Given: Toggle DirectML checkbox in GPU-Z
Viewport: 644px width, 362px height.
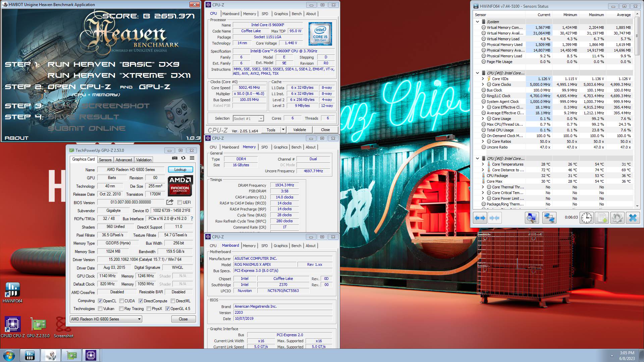Looking at the screenshot, I should (173, 301).
